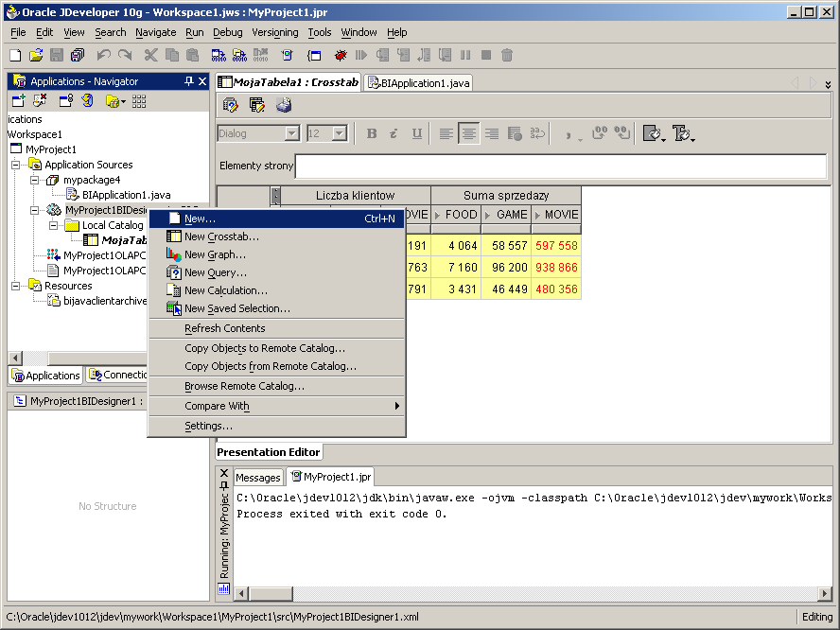The image size is (840, 630).
Task: Click the Word Wrap toolbar icon
Action: click(537, 133)
